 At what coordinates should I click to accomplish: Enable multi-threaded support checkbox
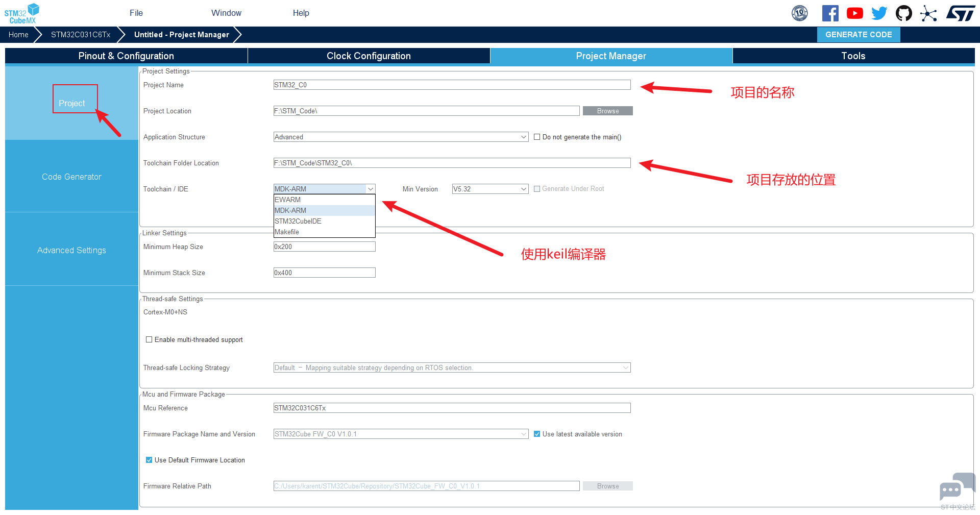[x=149, y=339]
